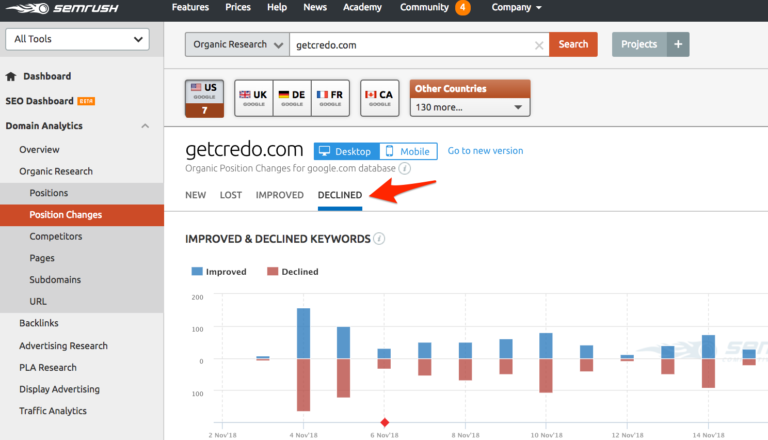Screen dimensions: 768x440
Task: Open Pages report in sidebar
Action: pyautogui.click(x=42, y=258)
